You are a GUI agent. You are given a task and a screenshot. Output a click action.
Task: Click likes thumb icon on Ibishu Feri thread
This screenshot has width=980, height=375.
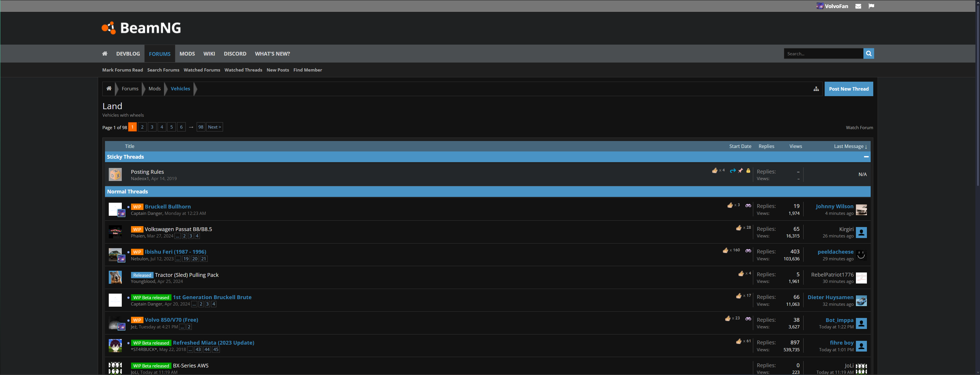[725, 250]
